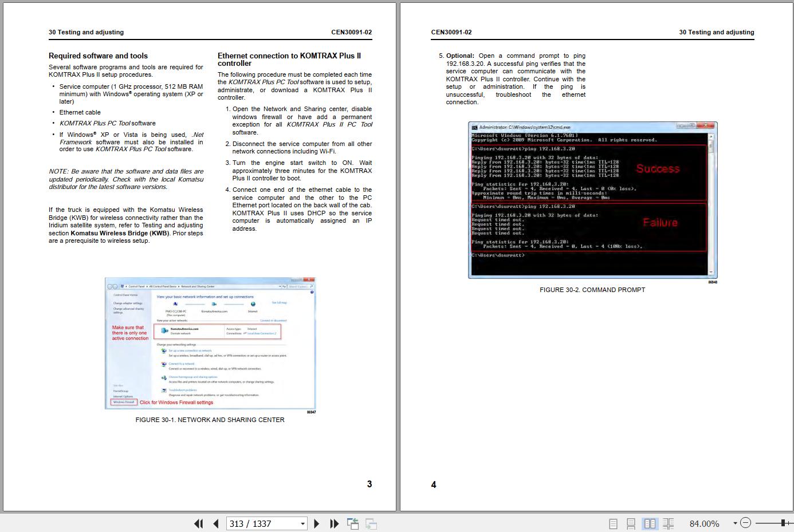Click the Figure 30-1 Network and Sharing Center image
This screenshot has height=532, width=794.
click(210, 343)
